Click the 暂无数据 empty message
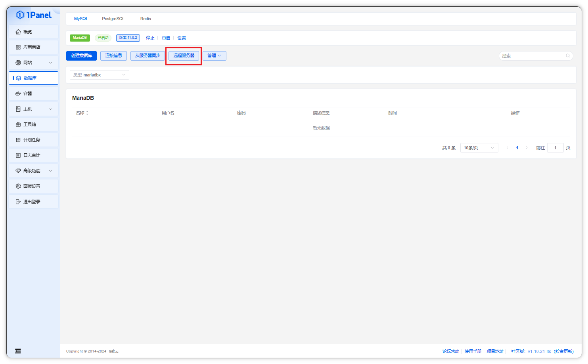This screenshot has width=588, height=364. [321, 128]
